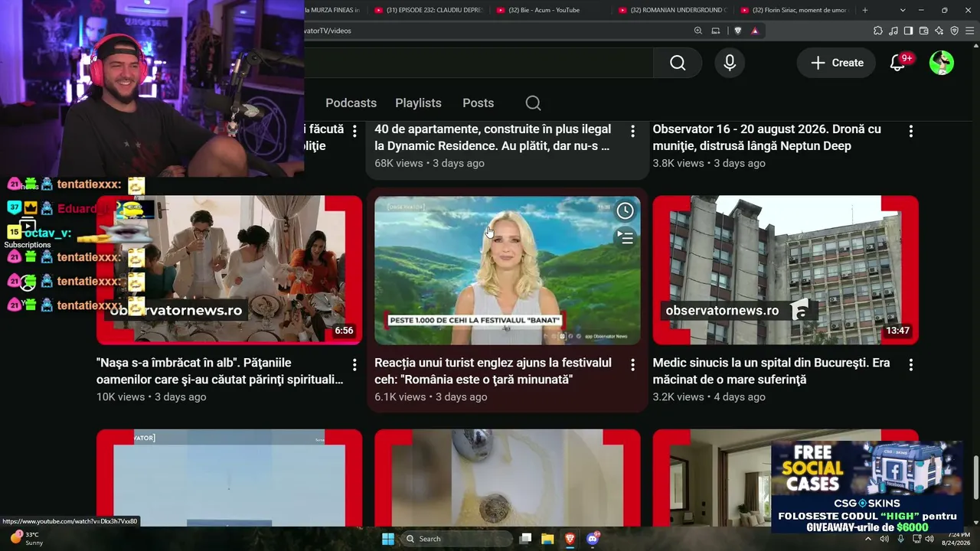Click the Brave Shields lion icon

point(738,31)
